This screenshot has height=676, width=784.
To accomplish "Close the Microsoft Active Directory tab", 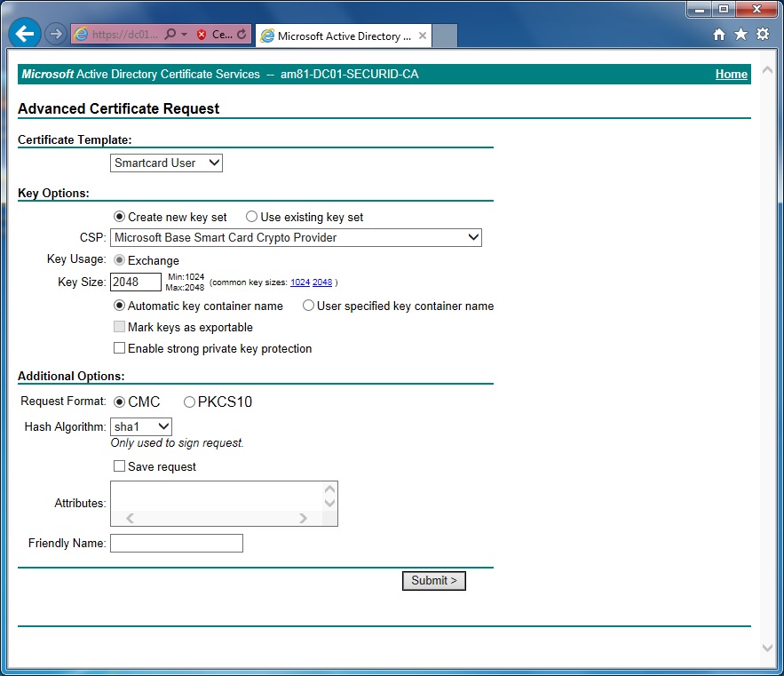I will [x=423, y=36].
